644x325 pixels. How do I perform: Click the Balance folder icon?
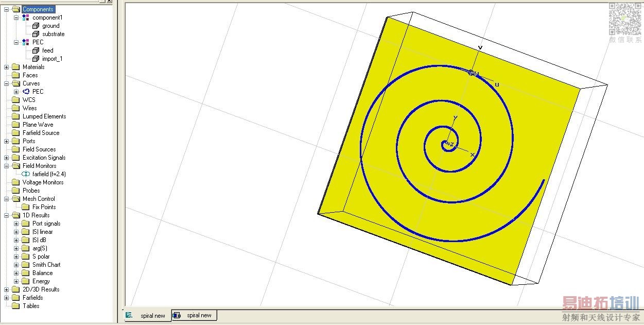pos(25,273)
